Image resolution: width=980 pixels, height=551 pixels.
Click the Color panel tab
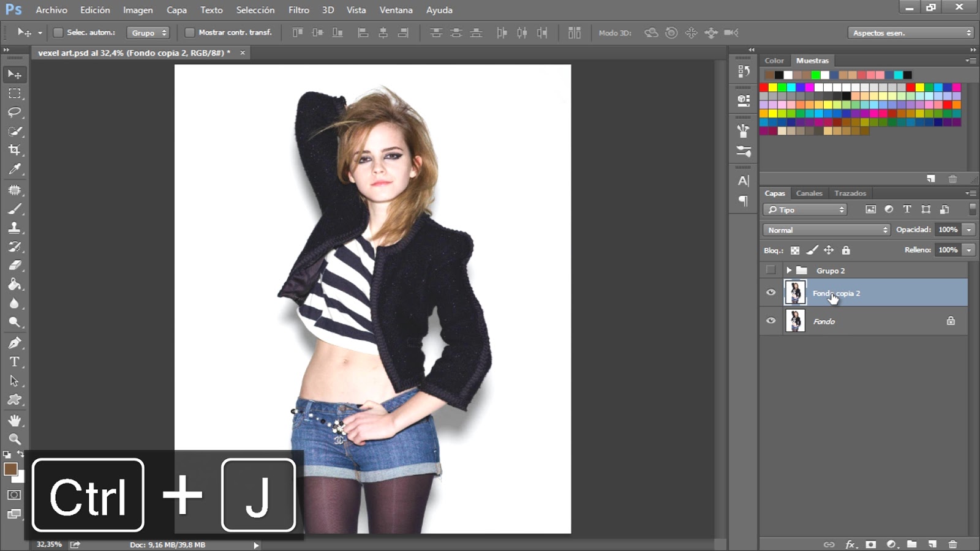click(774, 61)
